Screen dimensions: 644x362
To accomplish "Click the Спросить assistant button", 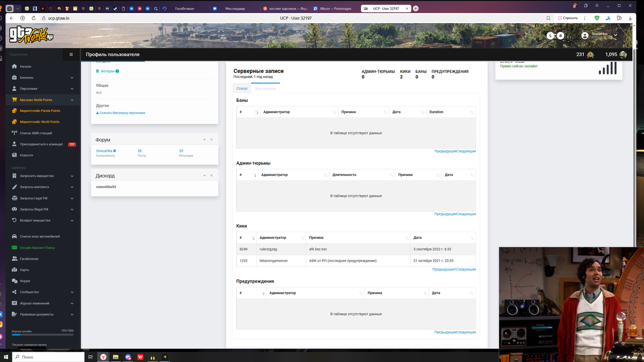I will point(568,18).
